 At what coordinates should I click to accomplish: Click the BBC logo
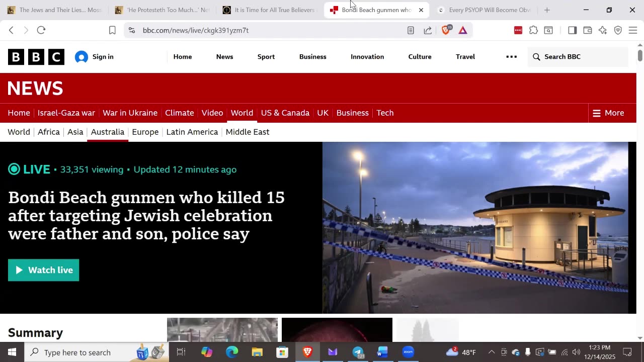pos(36,57)
